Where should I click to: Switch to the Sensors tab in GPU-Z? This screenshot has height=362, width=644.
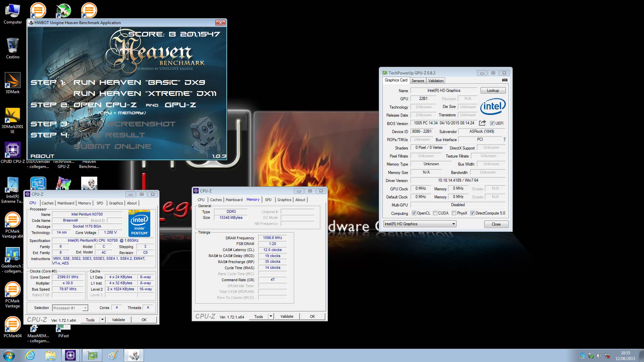pyautogui.click(x=418, y=81)
